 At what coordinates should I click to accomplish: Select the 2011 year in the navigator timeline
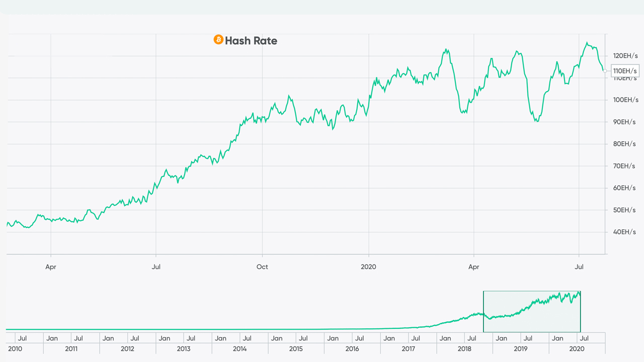(71, 348)
